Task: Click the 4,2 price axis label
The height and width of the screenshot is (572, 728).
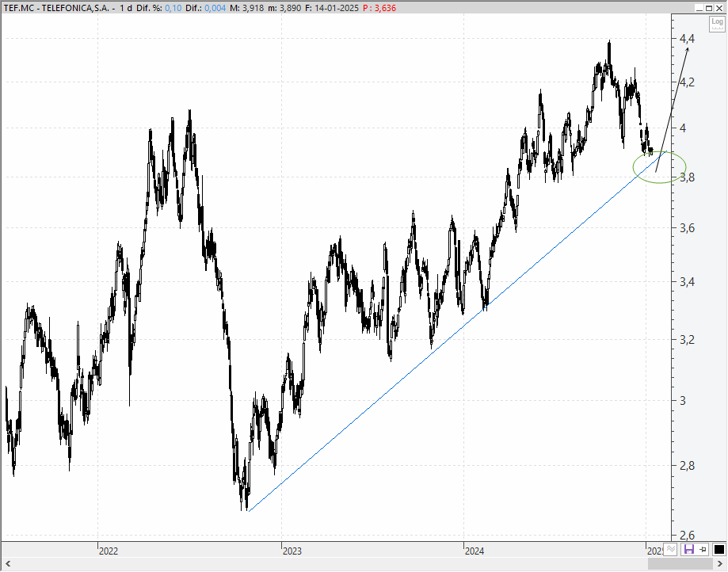Action: point(687,82)
